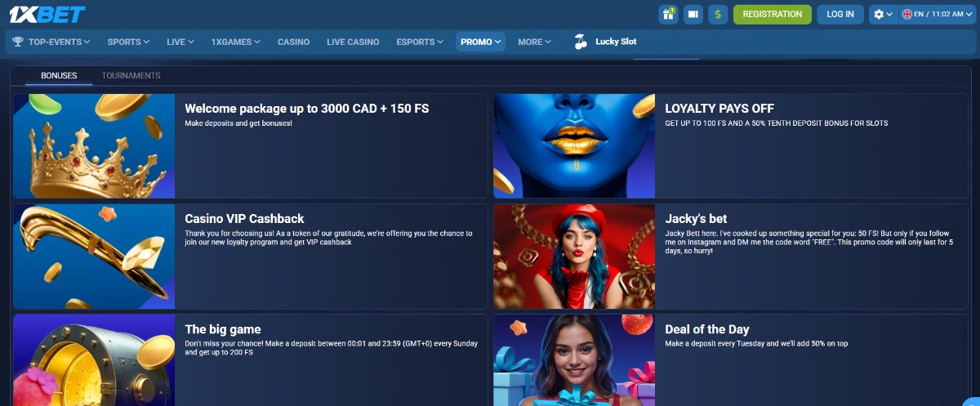Click the Casino VIP Cashback title
The image size is (980, 406).
coord(244,219)
